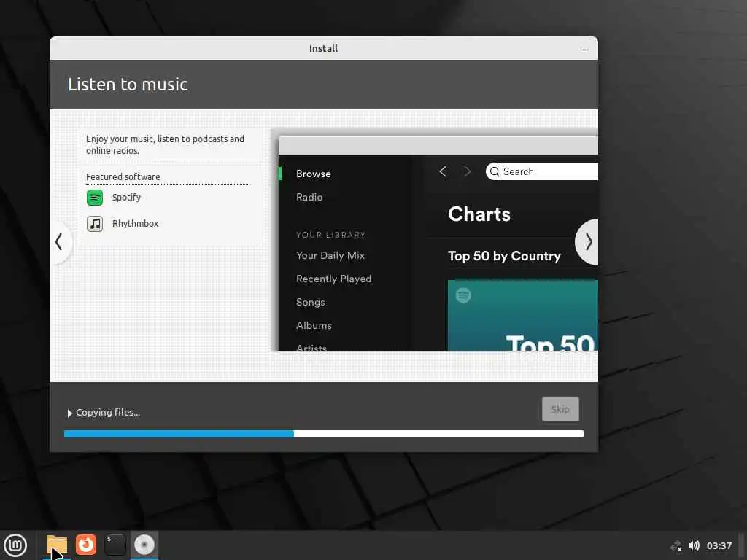Screen dimensions: 747x560
Task: Click the Copying files status text
Action: pos(108,413)
